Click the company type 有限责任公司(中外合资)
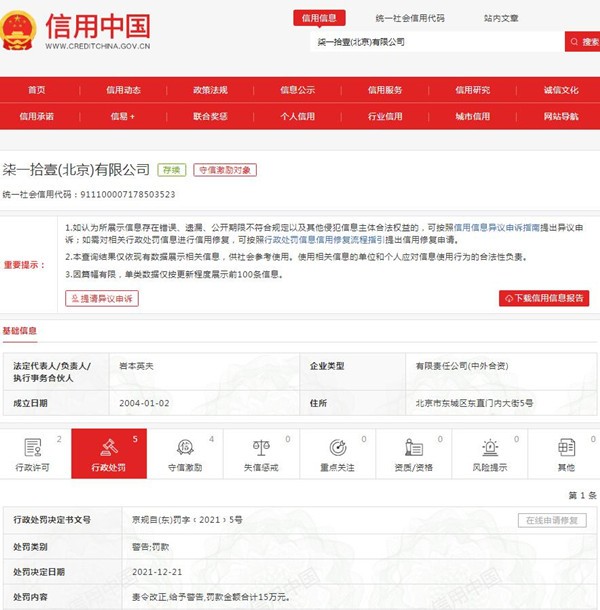 [462, 366]
